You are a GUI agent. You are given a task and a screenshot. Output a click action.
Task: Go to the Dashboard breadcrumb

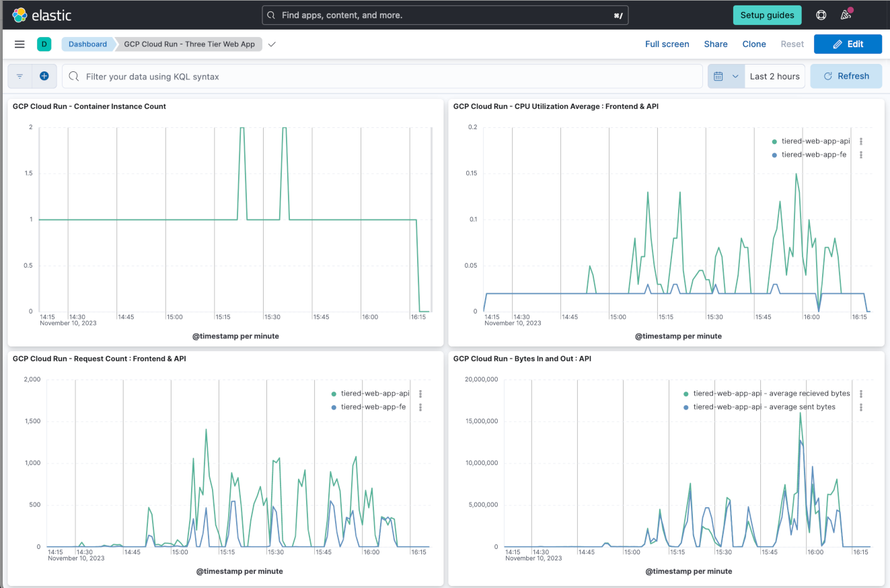tap(87, 44)
